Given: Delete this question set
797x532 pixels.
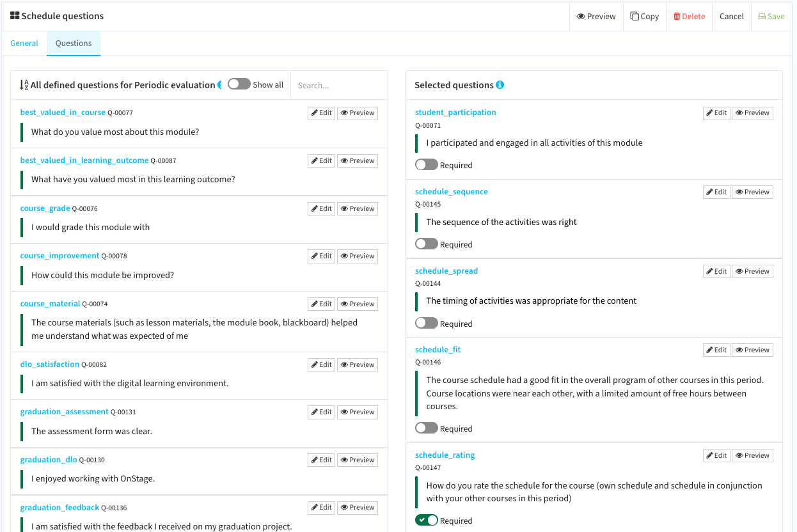Looking at the screenshot, I should 689,17.
